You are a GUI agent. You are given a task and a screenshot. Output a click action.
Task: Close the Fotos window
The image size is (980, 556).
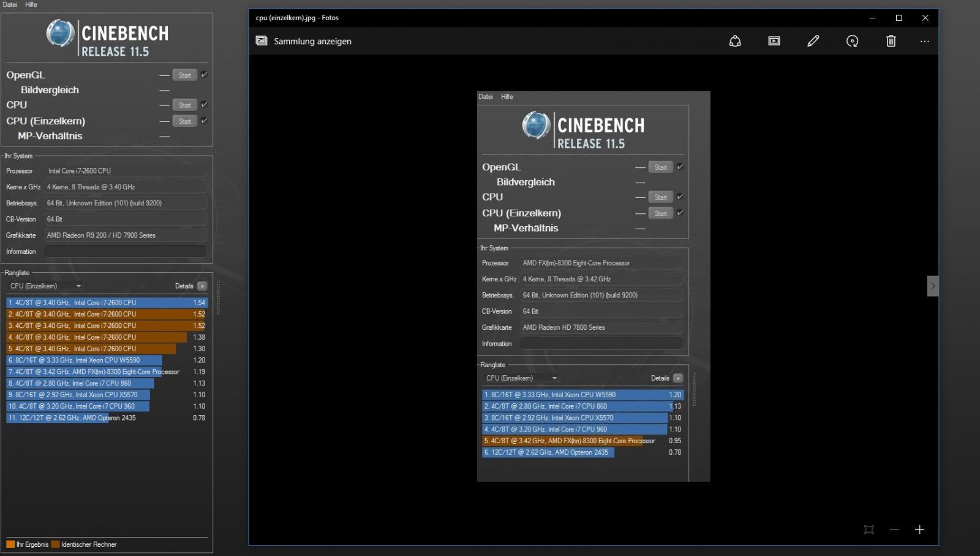[x=925, y=18]
